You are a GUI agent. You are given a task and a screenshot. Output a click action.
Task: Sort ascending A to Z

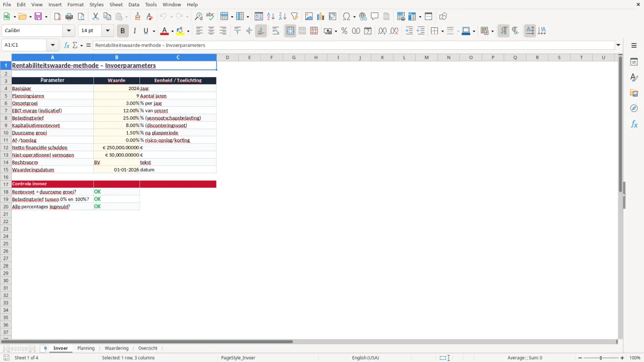click(270, 17)
